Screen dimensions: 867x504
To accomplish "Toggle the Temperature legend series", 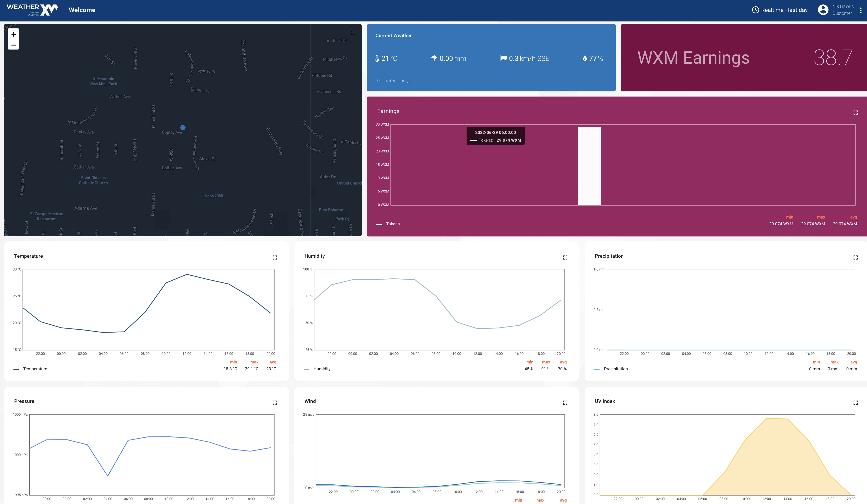I will click(x=35, y=369).
